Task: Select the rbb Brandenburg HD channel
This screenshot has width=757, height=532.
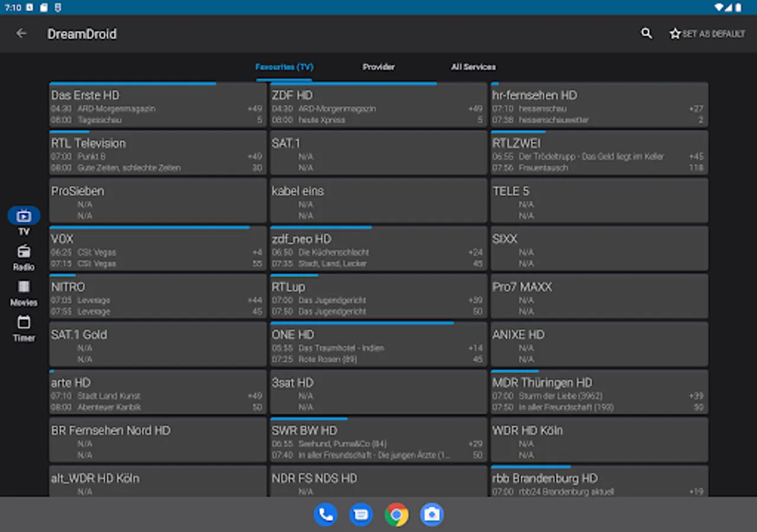Action: pos(599,481)
